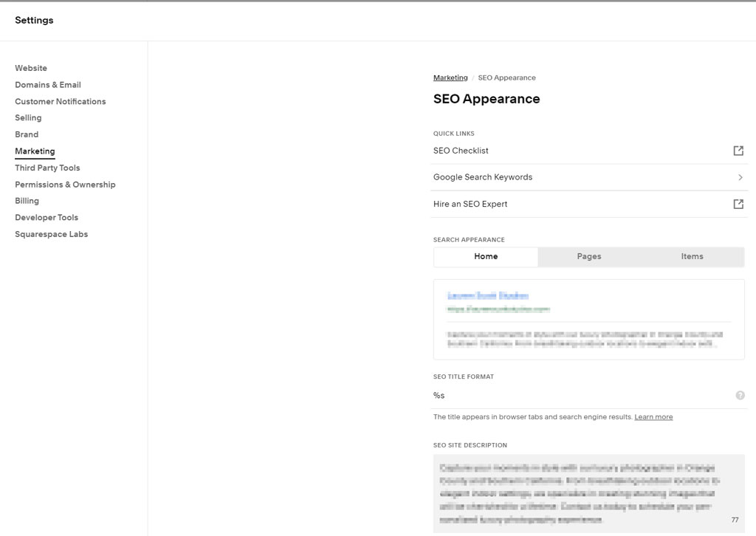This screenshot has height=536, width=756.
Task: Open Website settings in sidebar
Action: coord(31,68)
